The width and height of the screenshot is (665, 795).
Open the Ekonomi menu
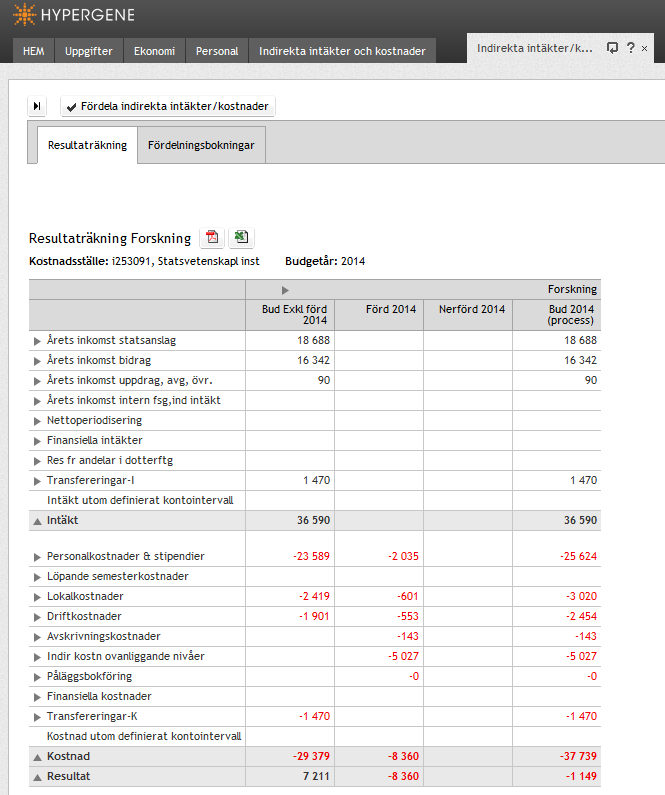pos(154,51)
